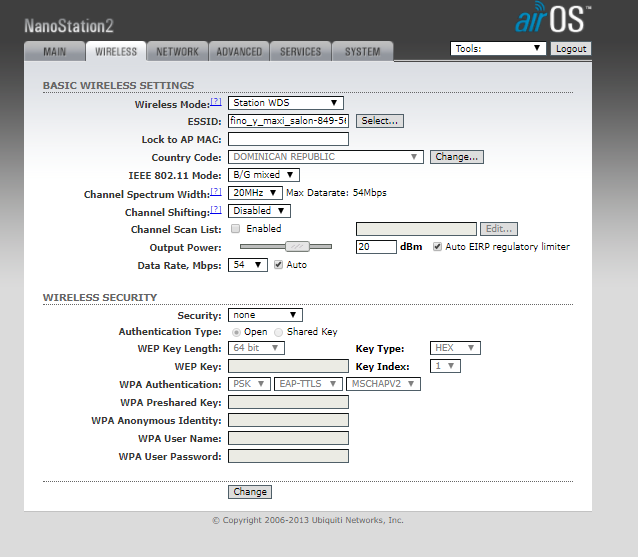Open the Channel Spectrum Width dropdown

(x=255, y=193)
